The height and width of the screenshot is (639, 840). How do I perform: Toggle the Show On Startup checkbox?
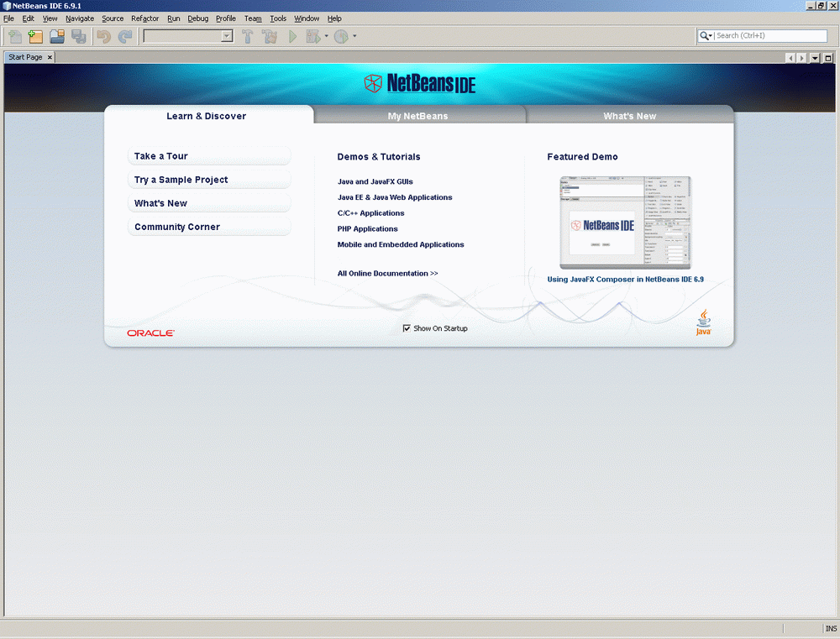pyautogui.click(x=407, y=328)
